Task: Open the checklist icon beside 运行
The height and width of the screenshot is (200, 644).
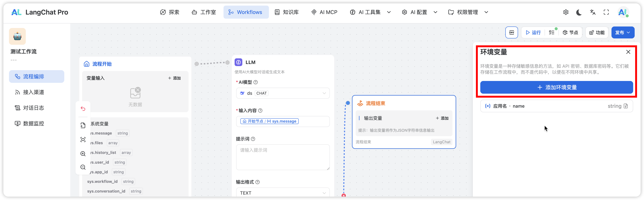Action: pyautogui.click(x=552, y=32)
